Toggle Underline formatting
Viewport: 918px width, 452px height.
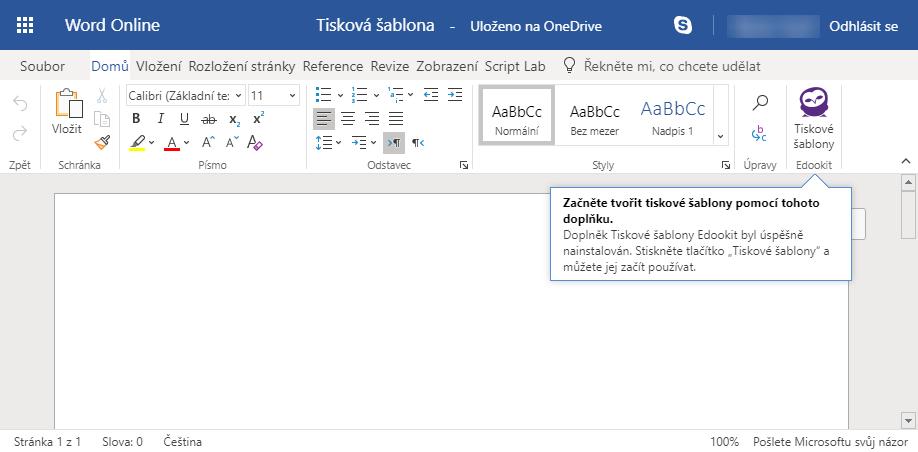tap(184, 119)
